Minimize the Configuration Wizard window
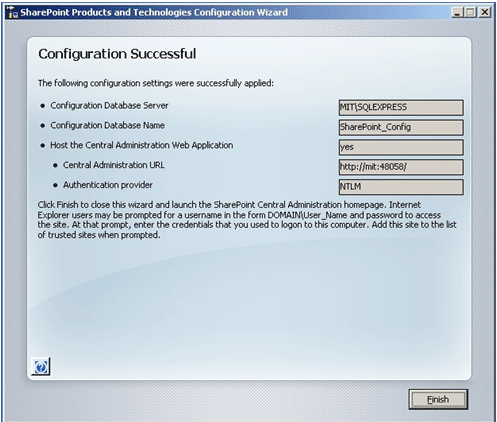This screenshot has width=497, height=422. (x=457, y=13)
